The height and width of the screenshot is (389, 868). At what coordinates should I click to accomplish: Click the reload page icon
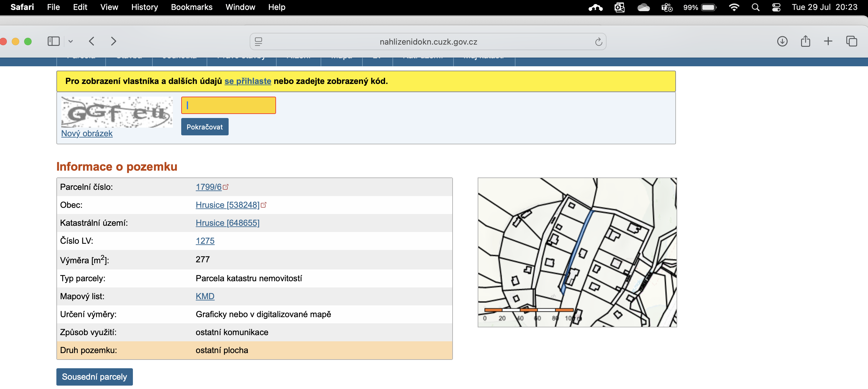[598, 42]
